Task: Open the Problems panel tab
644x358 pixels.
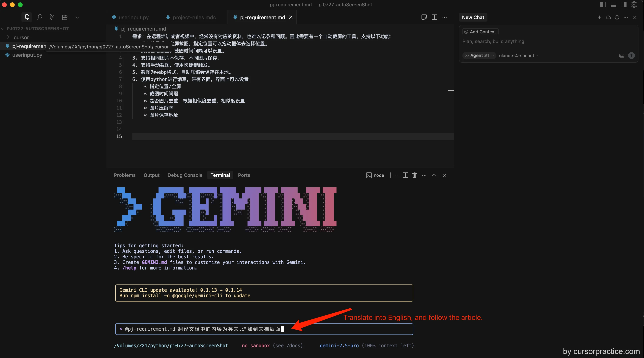Action: (125, 175)
